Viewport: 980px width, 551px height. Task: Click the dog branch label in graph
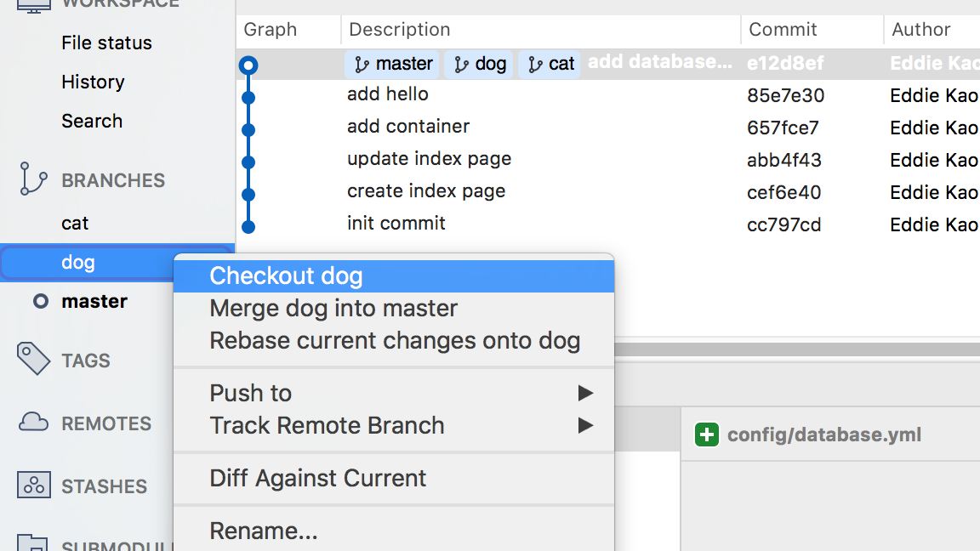479,64
